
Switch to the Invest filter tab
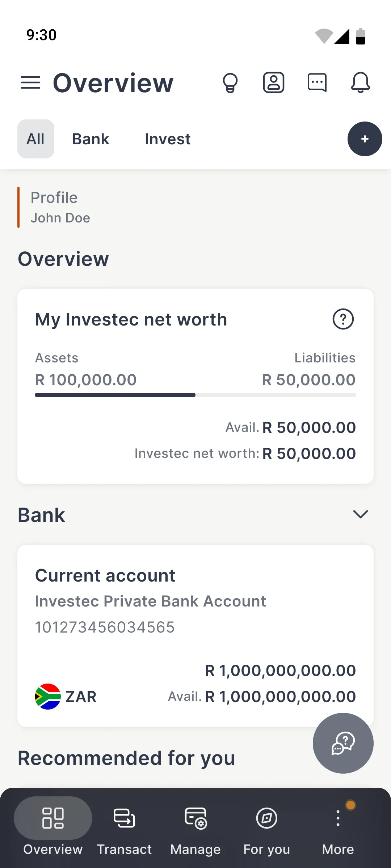(x=168, y=139)
